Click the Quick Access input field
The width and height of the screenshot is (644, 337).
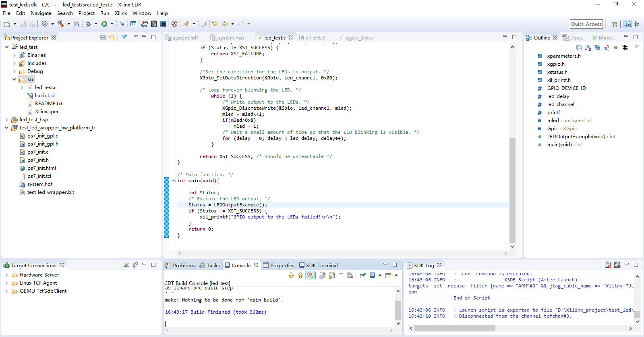click(x=586, y=24)
